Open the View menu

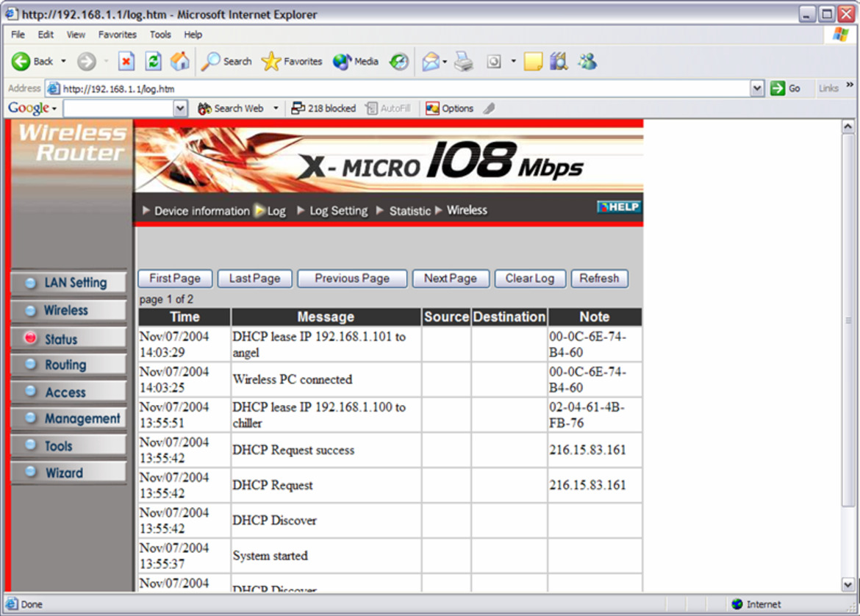click(x=76, y=35)
